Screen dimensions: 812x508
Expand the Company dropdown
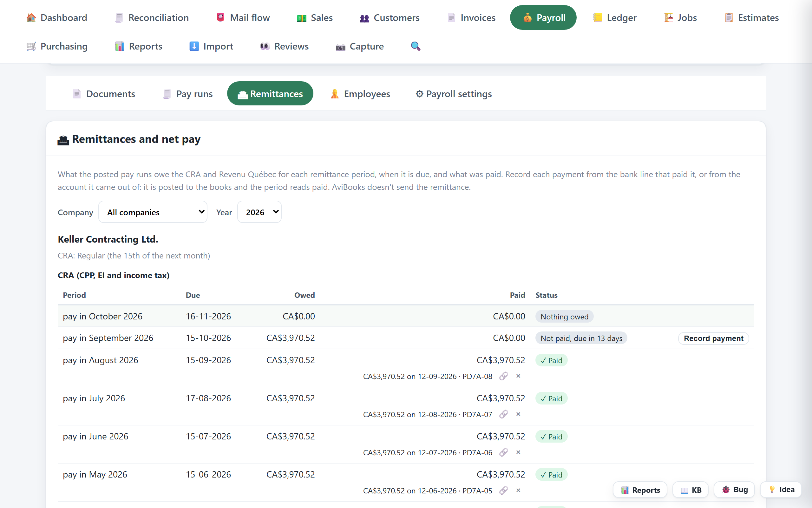(153, 212)
